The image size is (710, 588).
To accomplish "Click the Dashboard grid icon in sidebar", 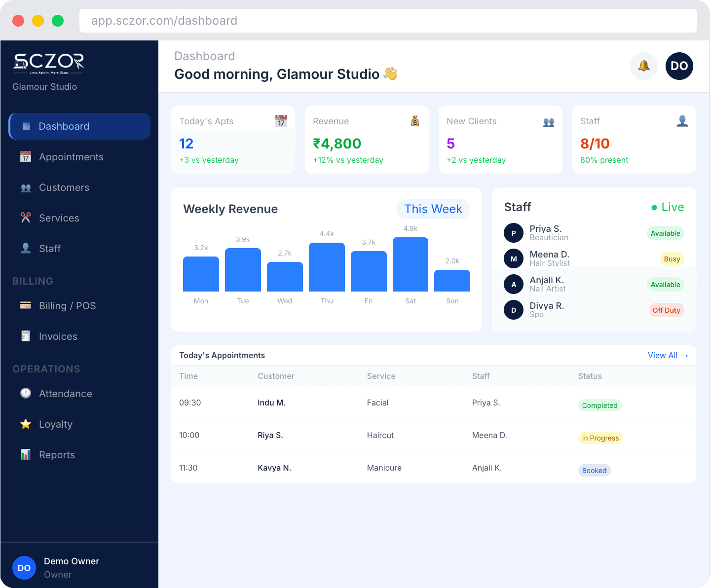I will pyautogui.click(x=27, y=126).
